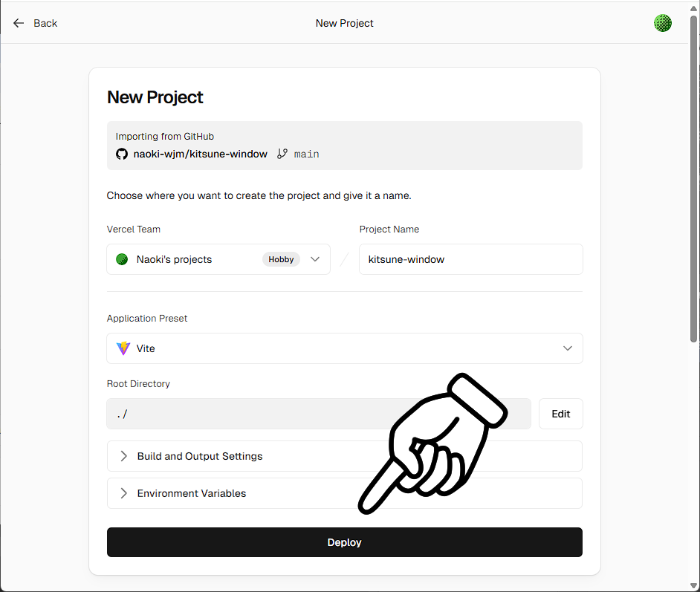The image size is (700, 592).
Task: Open the profile avatar in the top right corner
Action: pos(662,22)
